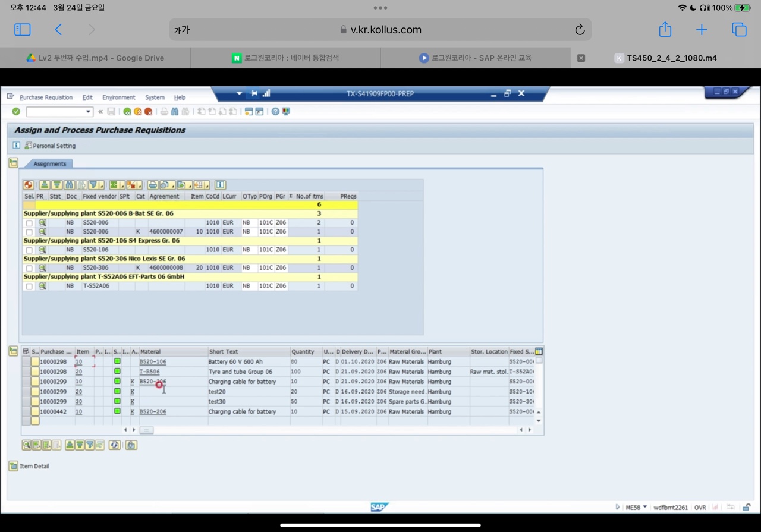Open material link B520-106
This screenshot has height=532, width=761.
153,361
